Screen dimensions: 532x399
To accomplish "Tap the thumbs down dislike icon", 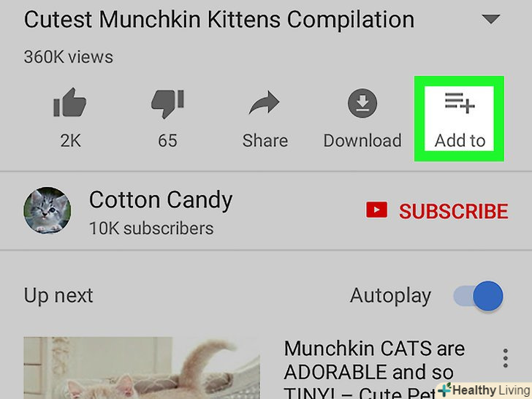I will click(167, 104).
